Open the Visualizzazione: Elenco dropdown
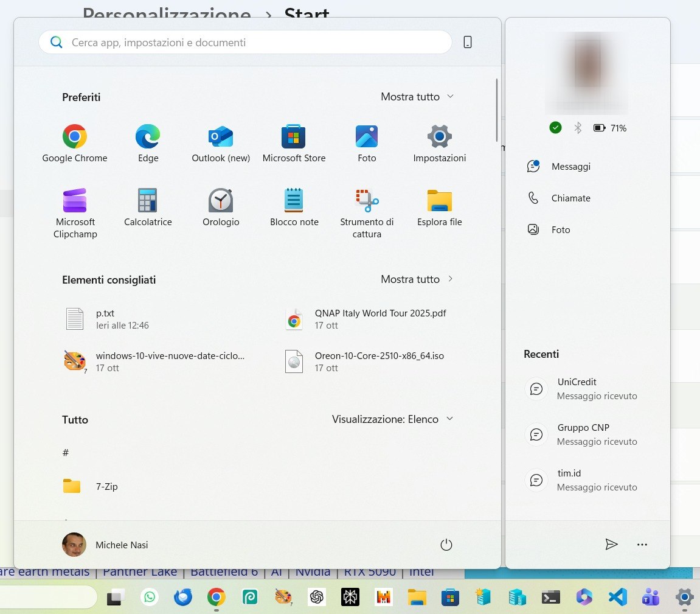 [392, 419]
